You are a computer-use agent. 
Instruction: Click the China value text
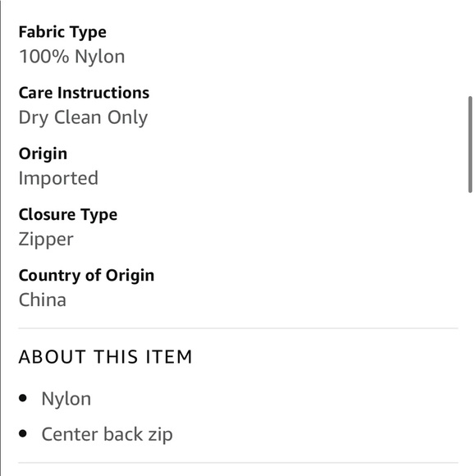pyautogui.click(x=43, y=300)
